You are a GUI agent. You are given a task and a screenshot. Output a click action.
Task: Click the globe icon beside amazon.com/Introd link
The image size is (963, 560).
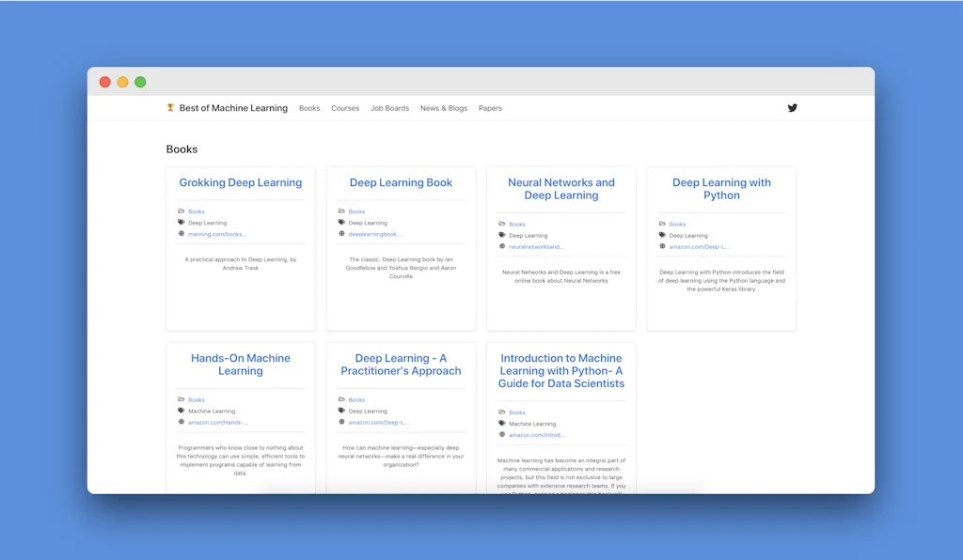(504, 435)
